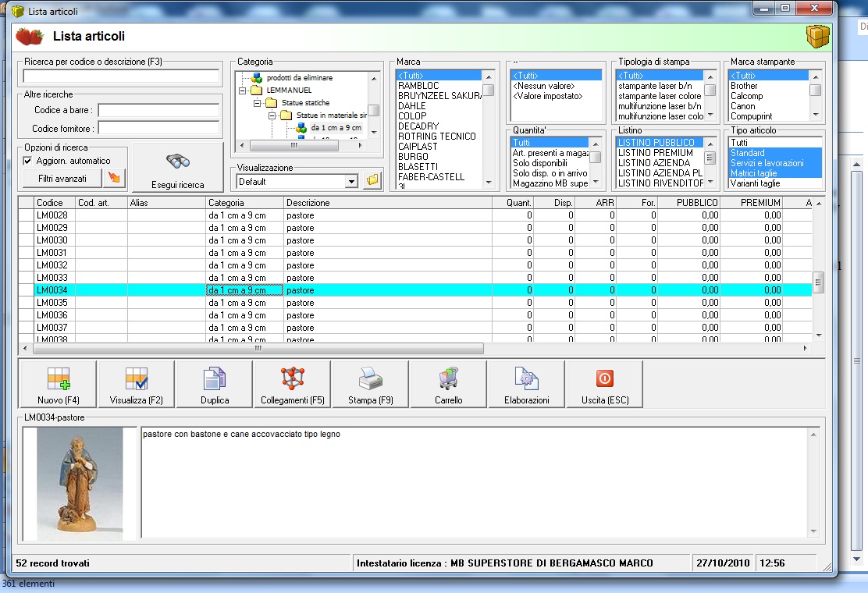Select 'Solo disponibili' in Quantita' list

point(550,163)
